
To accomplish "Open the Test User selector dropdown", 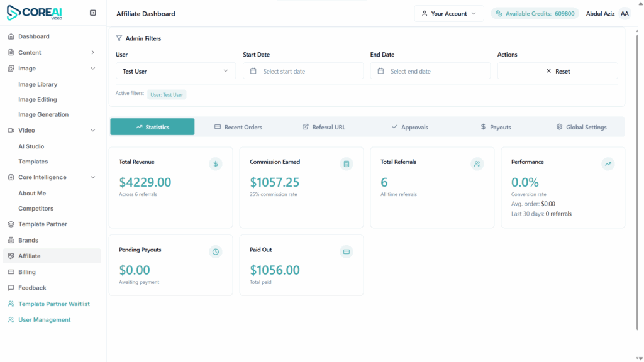I will (175, 71).
